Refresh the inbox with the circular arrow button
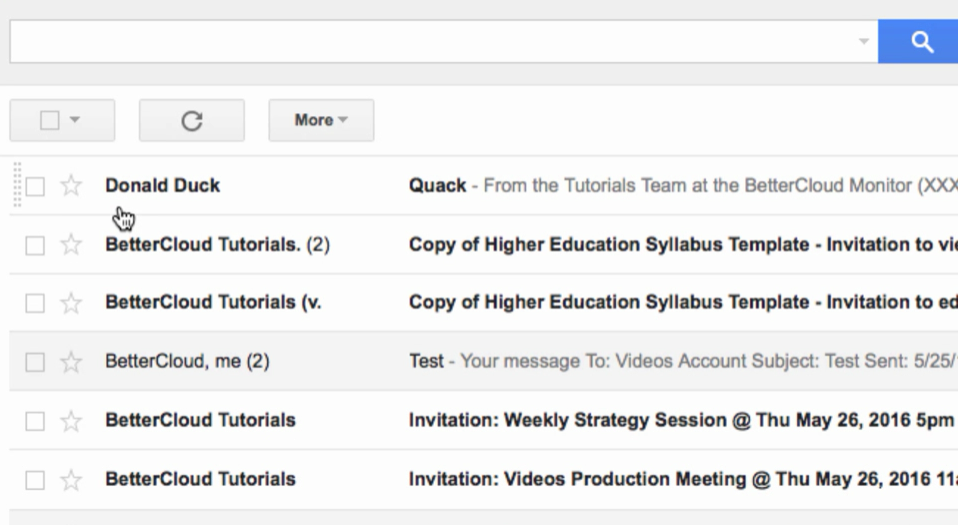Image resolution: width=958 pixels, height=525 pixels. coord(192,120)
